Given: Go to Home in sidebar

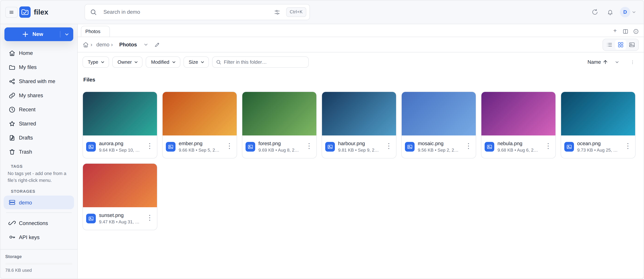Looking at the screenshot, I should tap(39, 53).
